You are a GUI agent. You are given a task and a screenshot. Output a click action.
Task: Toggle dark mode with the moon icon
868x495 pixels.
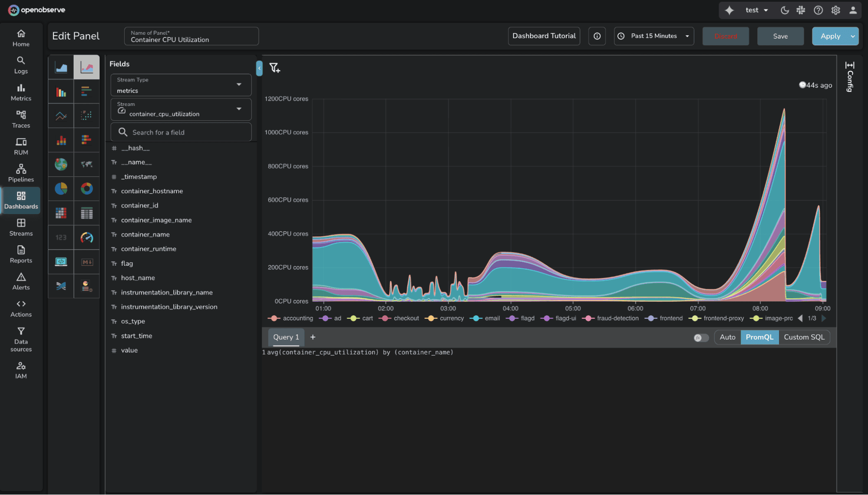pyautogui.click(x=784, y=10)
